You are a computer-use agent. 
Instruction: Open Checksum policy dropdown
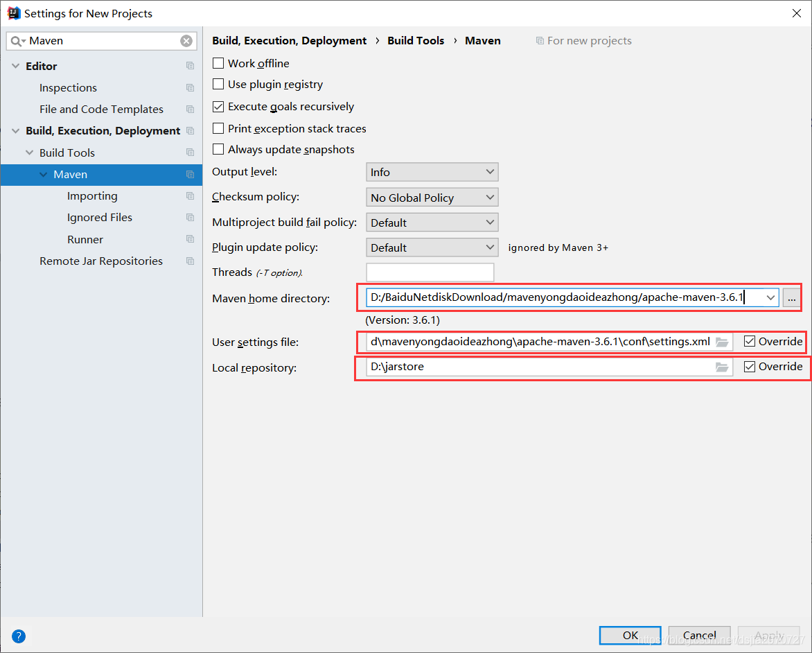[x=432, y=198]
